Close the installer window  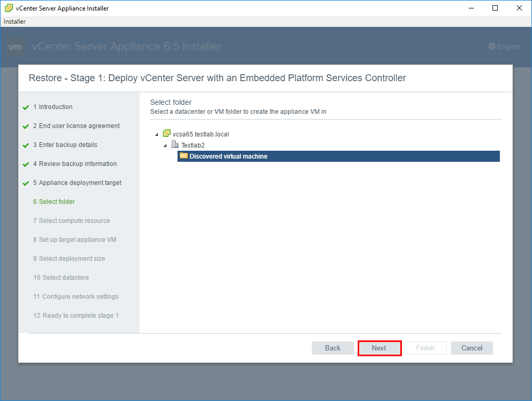coord(519,8)
